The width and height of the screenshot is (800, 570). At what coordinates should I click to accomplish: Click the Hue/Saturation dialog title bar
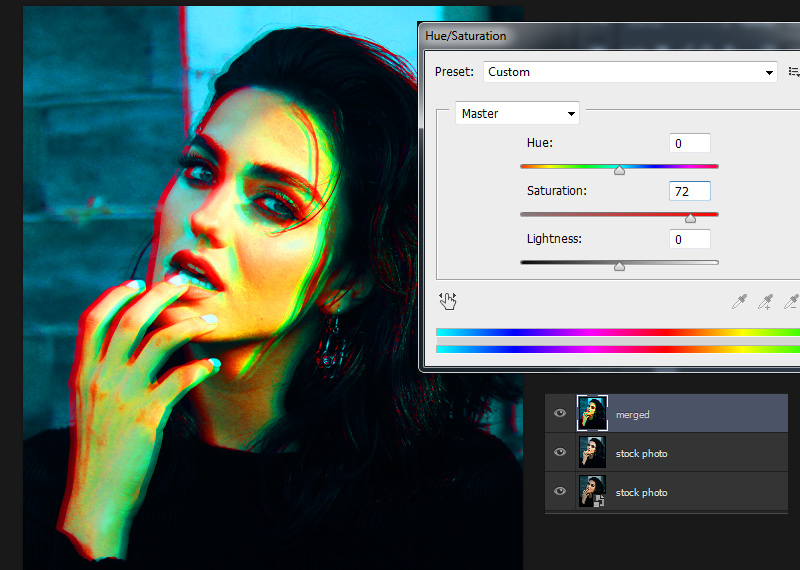610,36
